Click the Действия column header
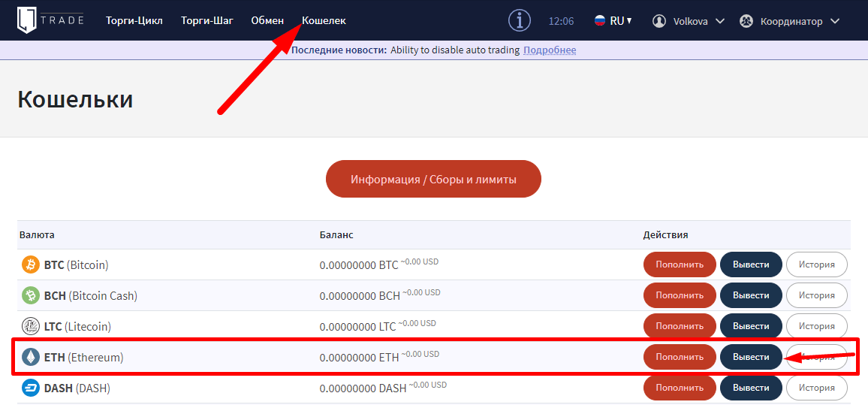This screenshot has width=868, height=405. 665,235
